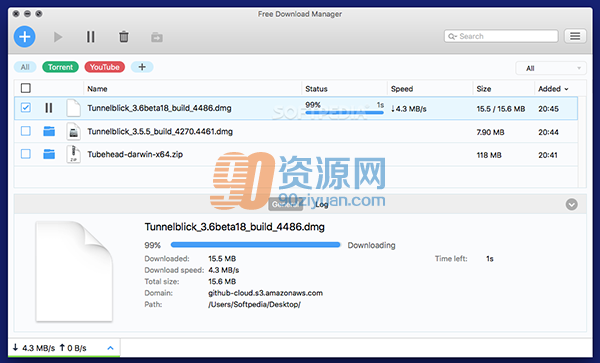Click the details panel download progress bar
This screenshot has height=363, width=600.
255,245
